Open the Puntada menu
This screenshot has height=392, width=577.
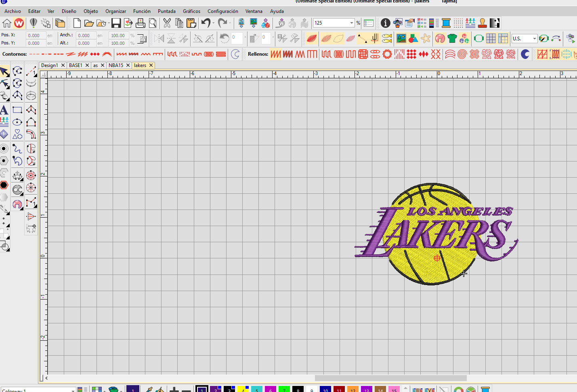167,11
